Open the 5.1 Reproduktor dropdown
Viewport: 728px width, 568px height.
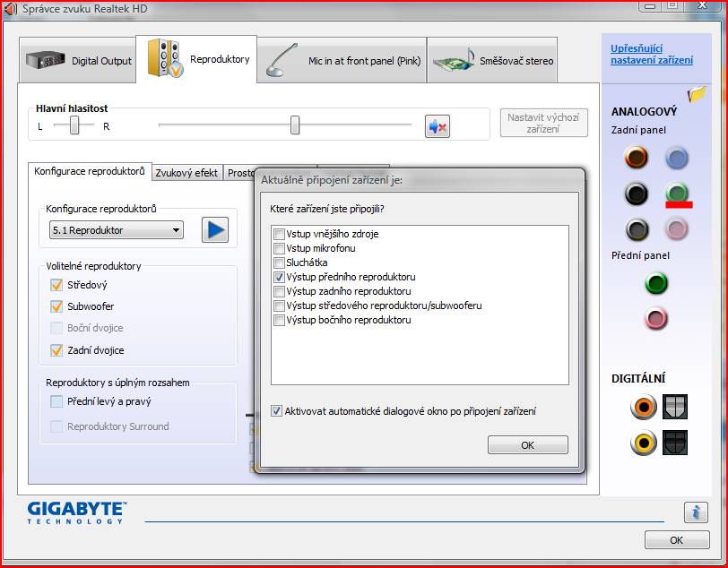[x=116, y=230]
